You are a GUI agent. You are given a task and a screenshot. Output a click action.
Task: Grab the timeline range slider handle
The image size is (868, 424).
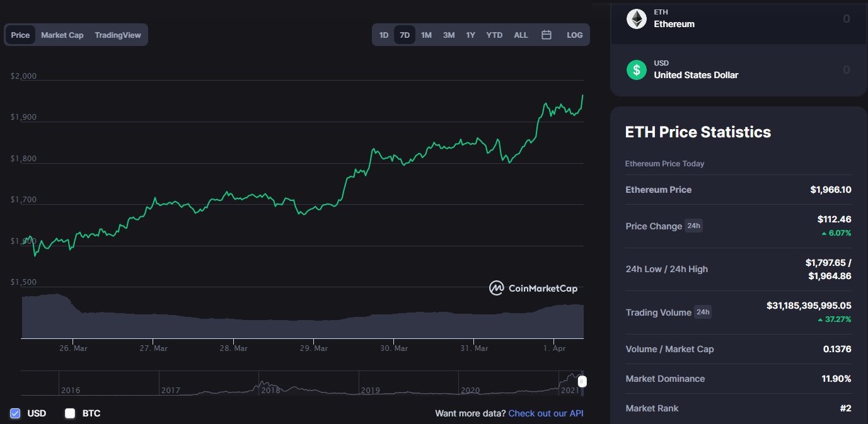coord(582,381)
